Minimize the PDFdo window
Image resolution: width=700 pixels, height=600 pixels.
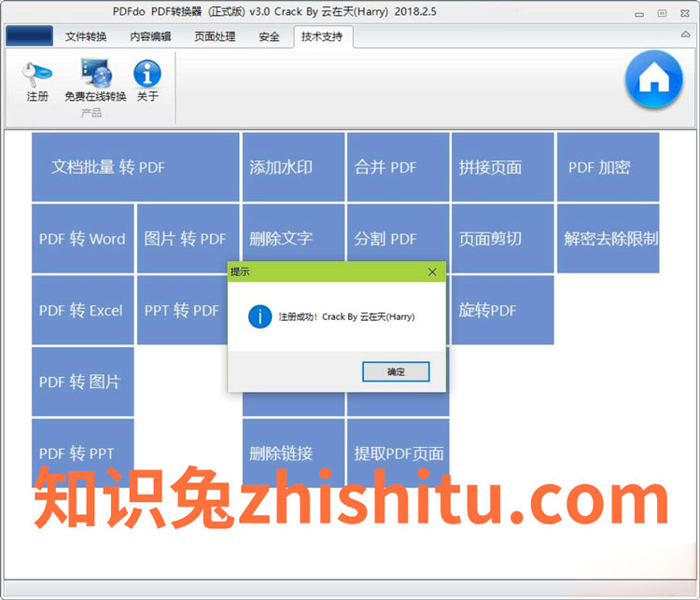tap(638, 14)
